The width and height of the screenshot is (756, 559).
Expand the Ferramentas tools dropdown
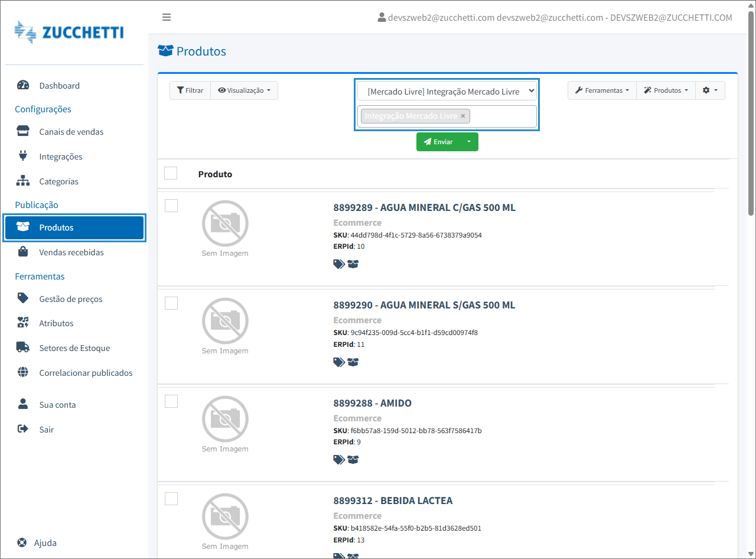pos(602,90)
